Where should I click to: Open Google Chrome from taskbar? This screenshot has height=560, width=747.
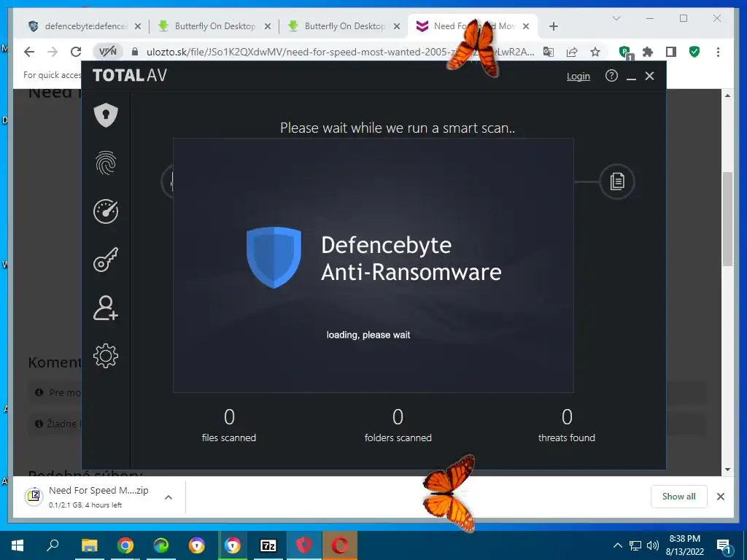(x=125, y=545)
